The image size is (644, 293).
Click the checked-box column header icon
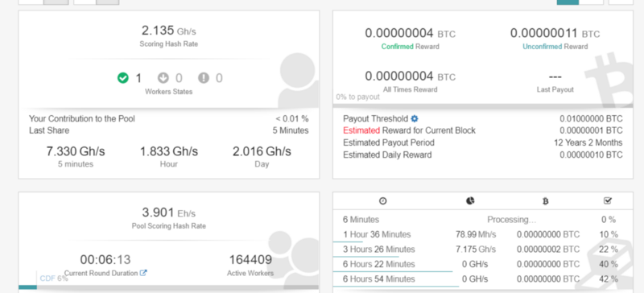[x=608, y=201]
